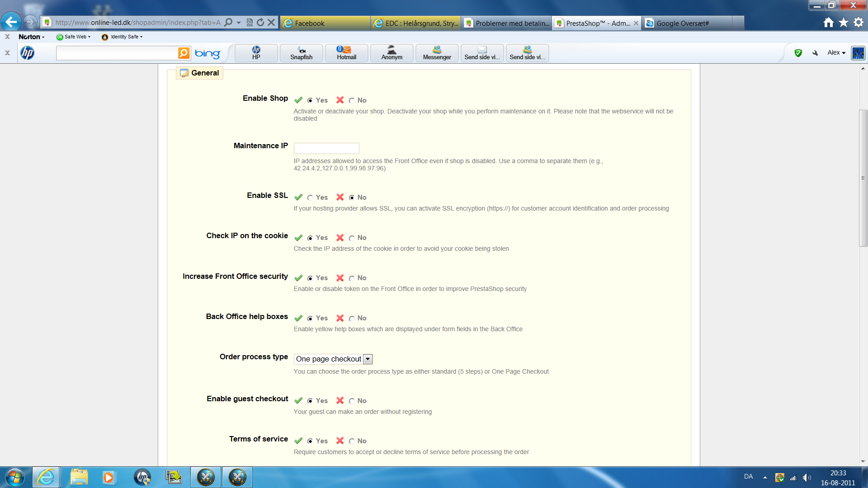
Task: Set Enable SSL to Yes
Action: (x=310, y=198)
